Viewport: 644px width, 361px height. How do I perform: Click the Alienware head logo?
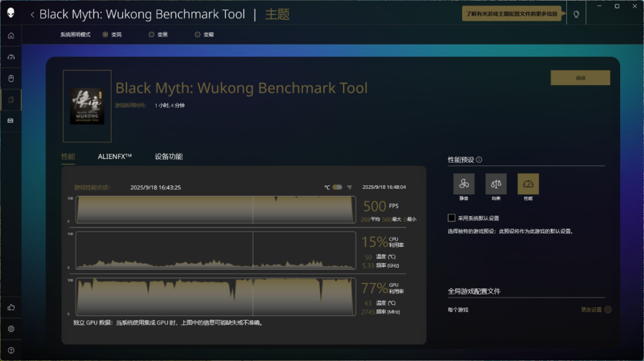(11, 13)
